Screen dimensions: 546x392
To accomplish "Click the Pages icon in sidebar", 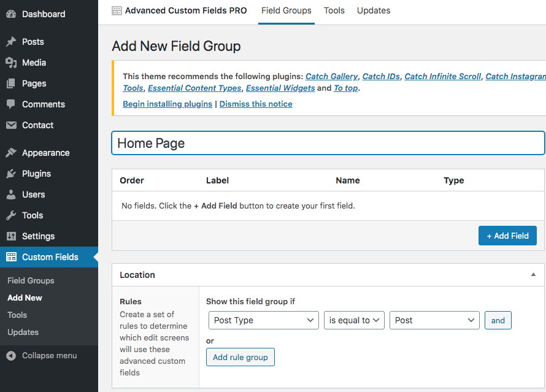I will coord(11,83).
